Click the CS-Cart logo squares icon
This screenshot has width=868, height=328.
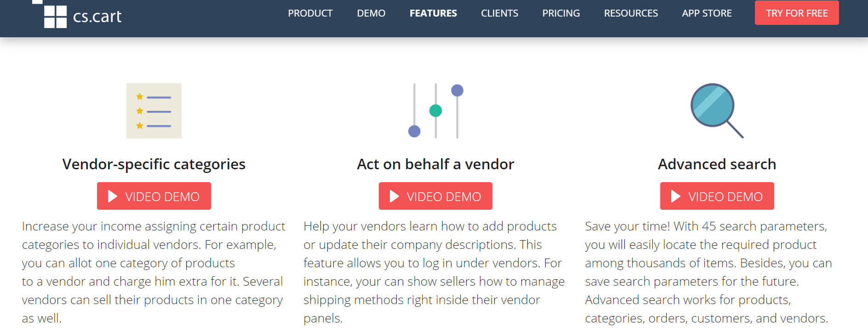pos(55,17)
